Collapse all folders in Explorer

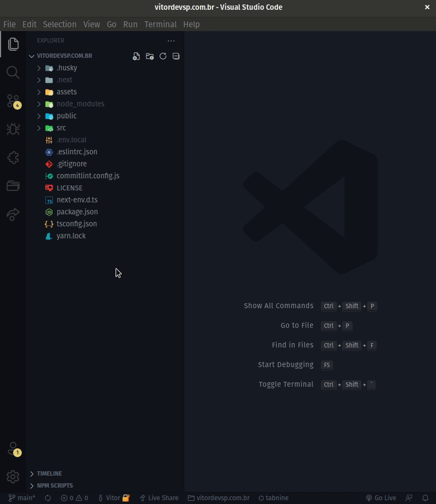[x=176, y=56]
